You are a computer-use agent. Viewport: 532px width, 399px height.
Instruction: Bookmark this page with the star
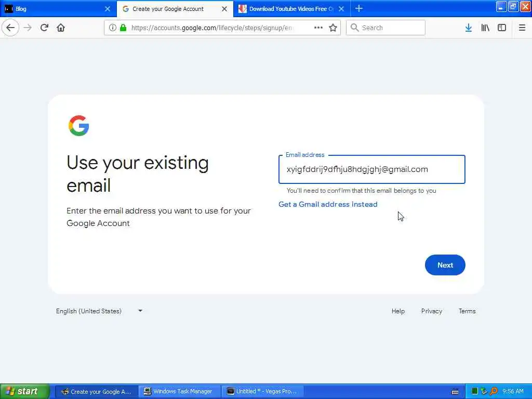pyautogui.click(x=333, y=28)
